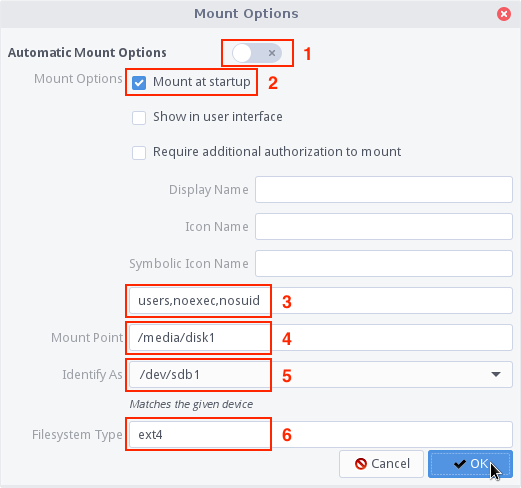This screenshot has height=488, width=521.
Task: Click the prohibition icon on Cancel
Action: pos(361,464)
